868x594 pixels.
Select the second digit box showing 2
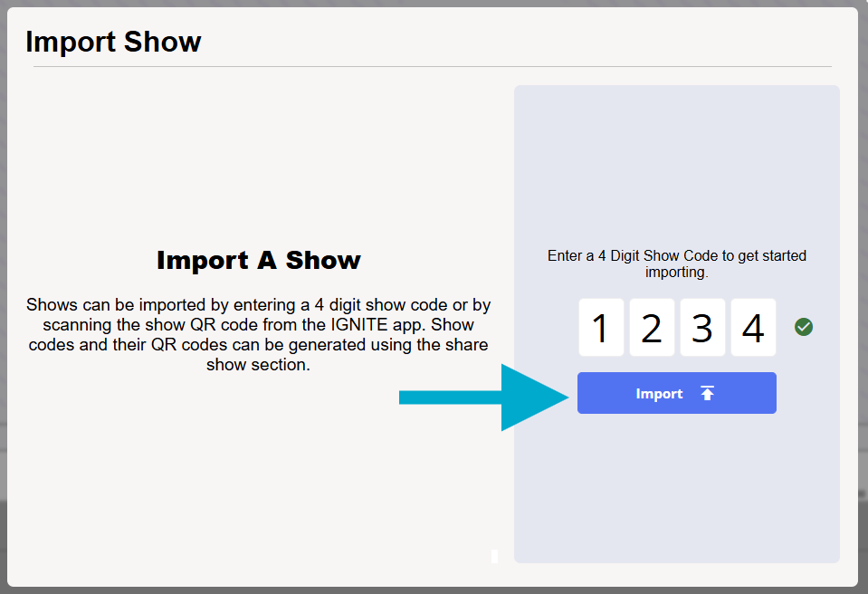pyautogui.click(x=652, y=328)
